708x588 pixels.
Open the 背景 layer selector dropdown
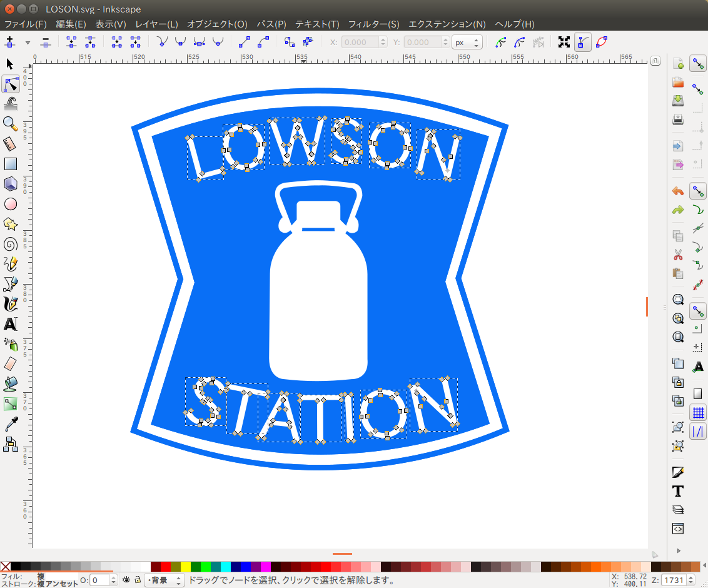point(164,580)
